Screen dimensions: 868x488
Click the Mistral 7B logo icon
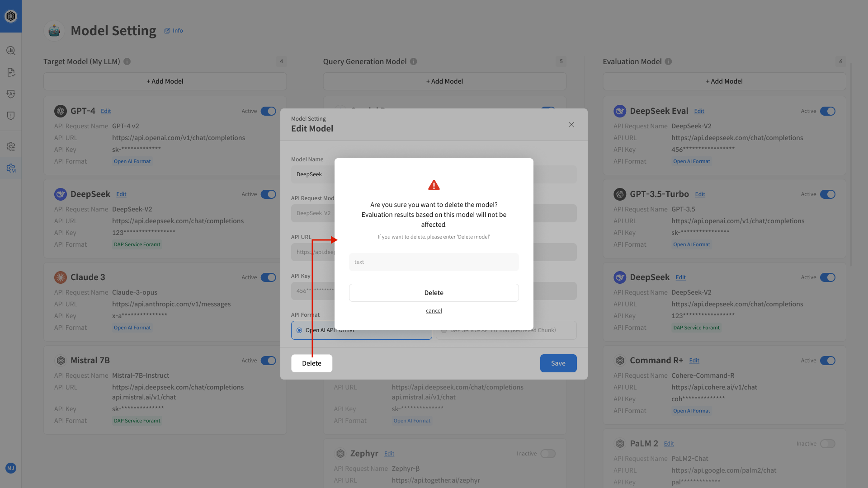[x=61, y=361]
